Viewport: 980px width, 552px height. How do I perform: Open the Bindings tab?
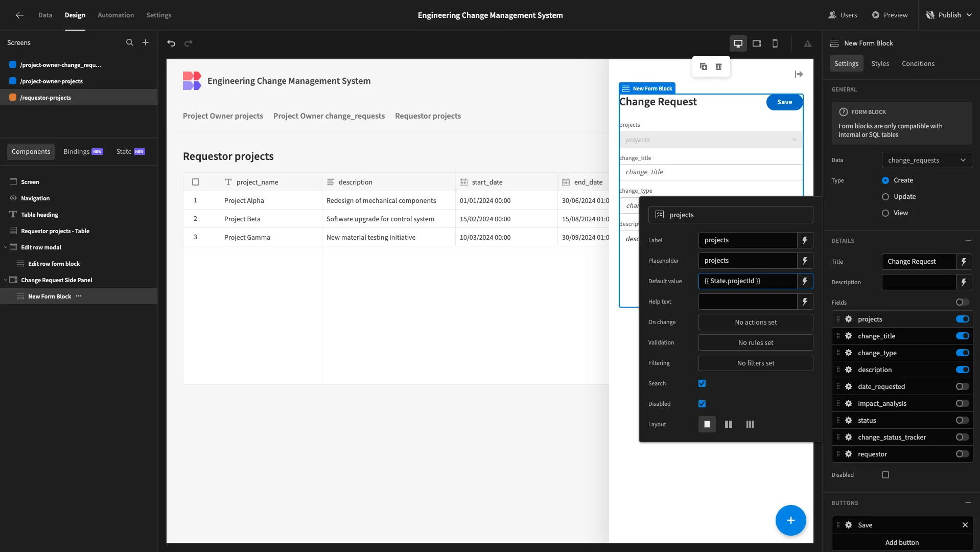tap(83, 152)
